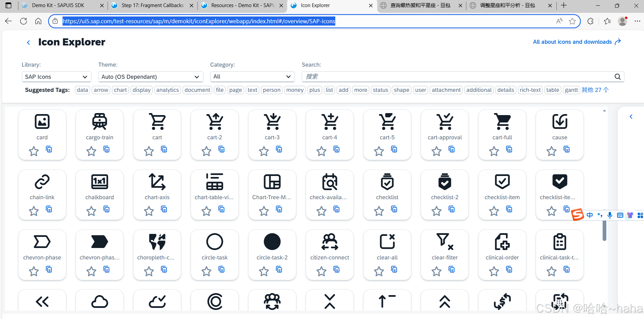Viewport: 644px width, 319px height.
Task: Expand the remaining 27 suggested tags
Action: pyautogui.click(x=595, y=90)
